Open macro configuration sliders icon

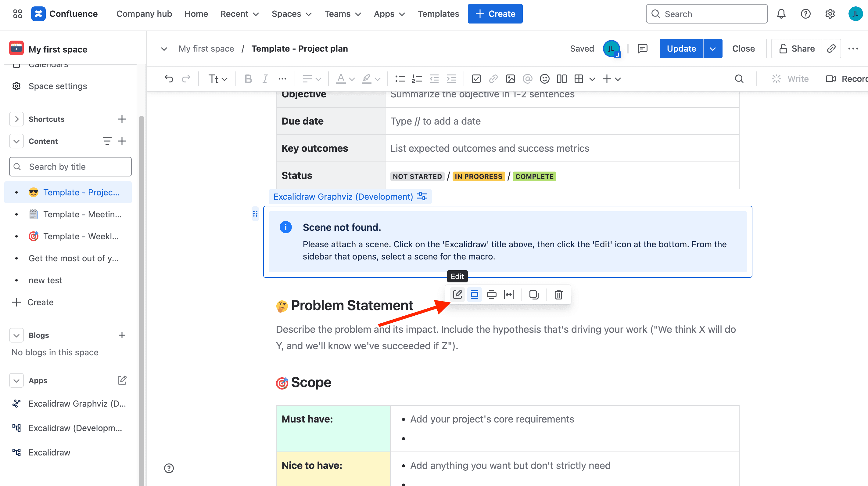click(422, 196)
